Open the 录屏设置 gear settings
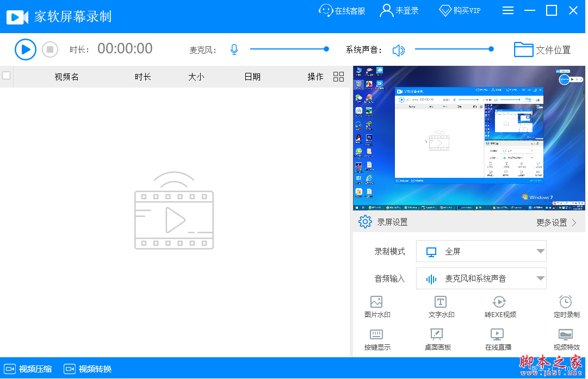The width and height of the screenshot is (588, 379). click(365, 221)
